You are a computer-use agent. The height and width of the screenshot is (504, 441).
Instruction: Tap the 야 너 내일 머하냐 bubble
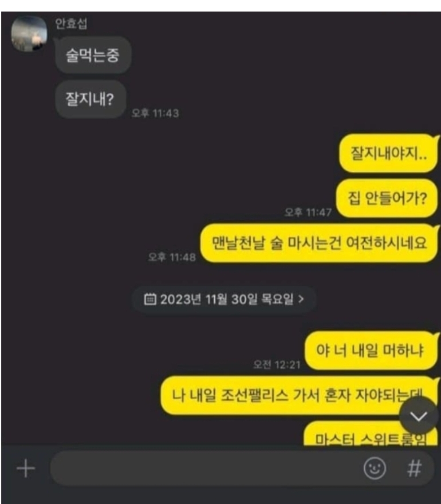371,350
